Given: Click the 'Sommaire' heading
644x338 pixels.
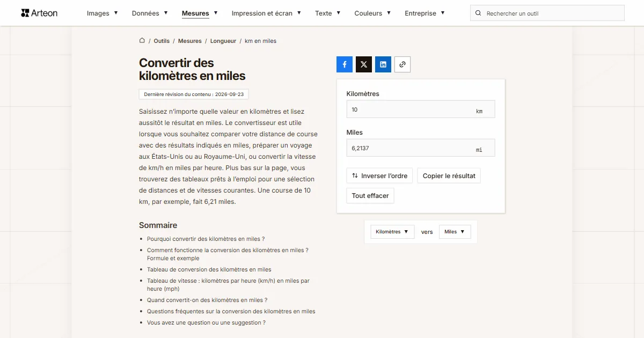Looking at the screenshot, I should pyautogui.click(x=158, y=225).
